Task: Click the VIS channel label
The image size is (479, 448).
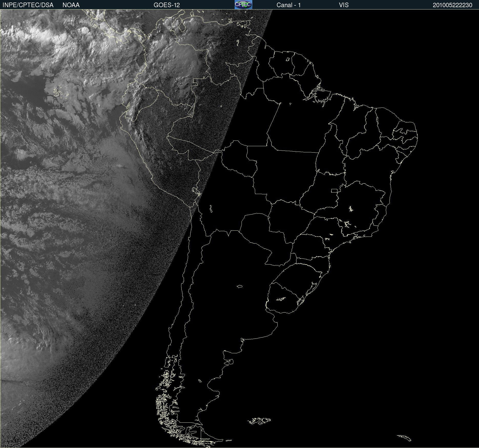Action: (344, 5)
